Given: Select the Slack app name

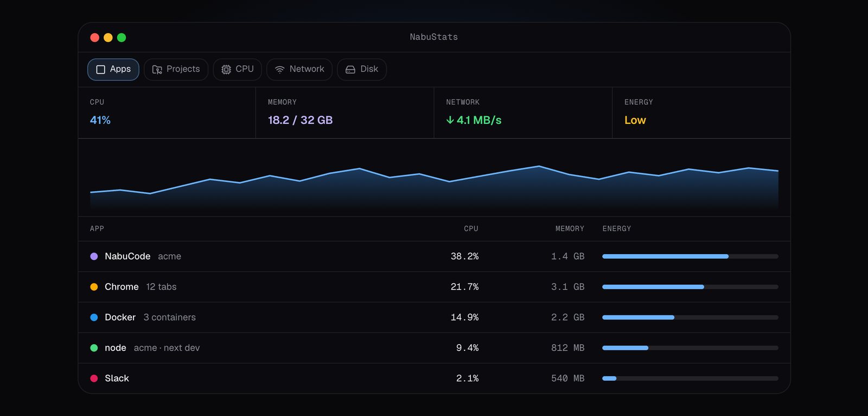Looking at the screenshot, I should pyautogui.click(x=117, y=378).
